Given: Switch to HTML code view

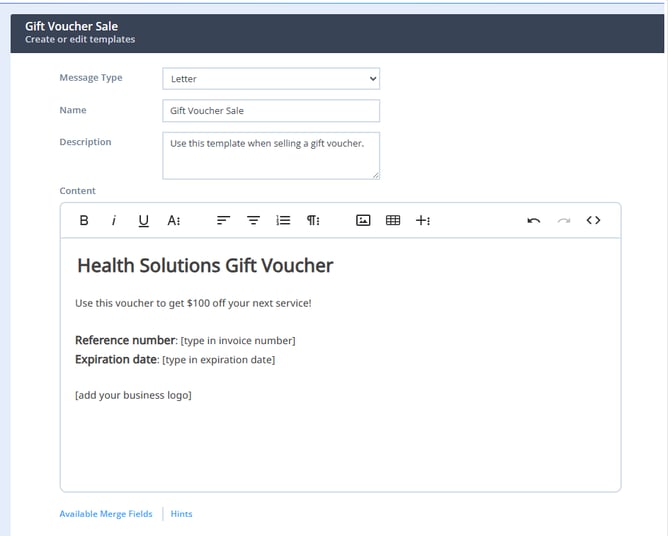Looking at the screenshot, I should (594, 220).
